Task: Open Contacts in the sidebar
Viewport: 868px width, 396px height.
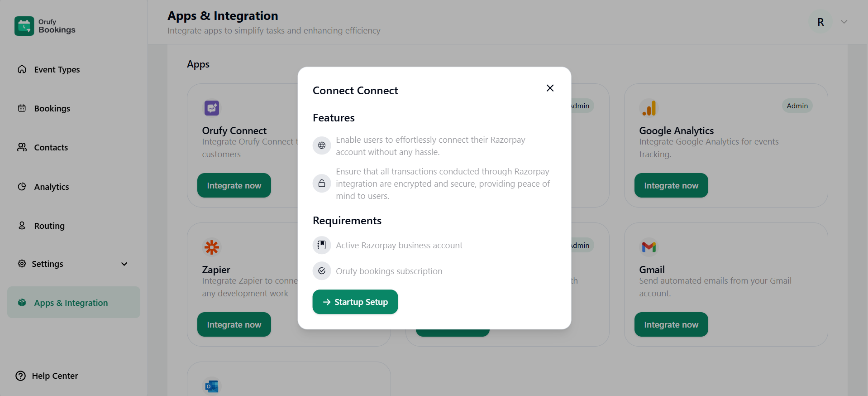Action: 51,147
